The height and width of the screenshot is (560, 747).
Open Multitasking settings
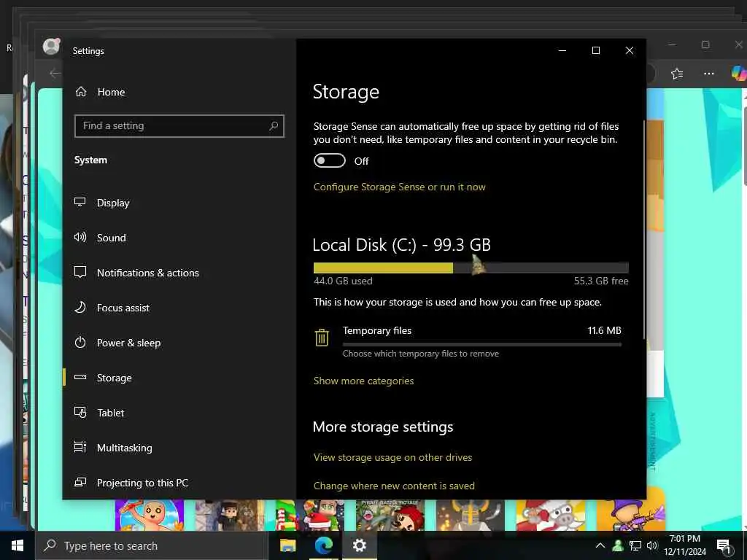tap(124, 448)
